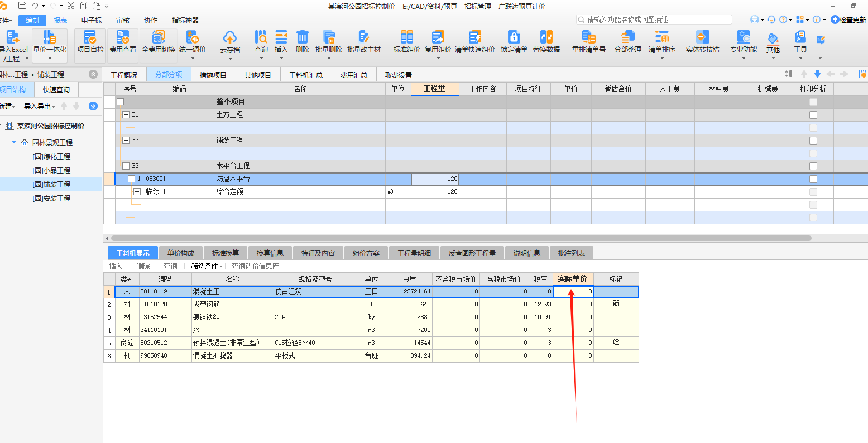Click the 检查更新 button
This screenshot has width=868, height=443.
click(x=848, y=20)
